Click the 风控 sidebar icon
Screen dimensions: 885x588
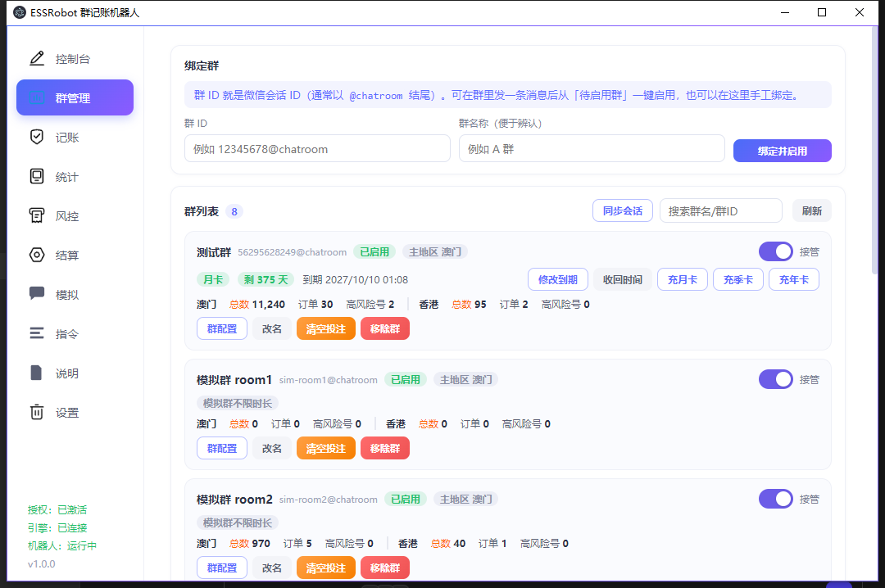coord(37,215)
